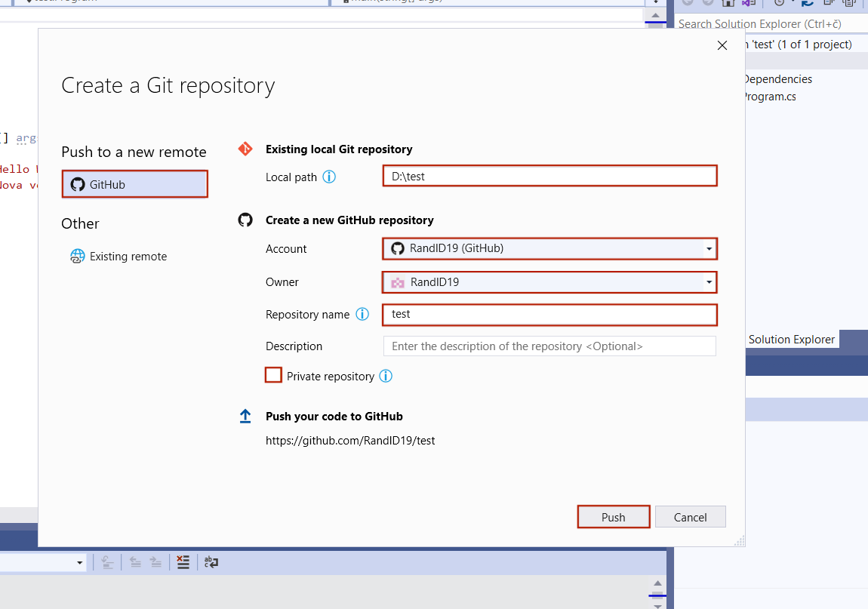Select Program.cs in Solution Explorer
This screenshot has width=868, height=609.
[768, 97]
